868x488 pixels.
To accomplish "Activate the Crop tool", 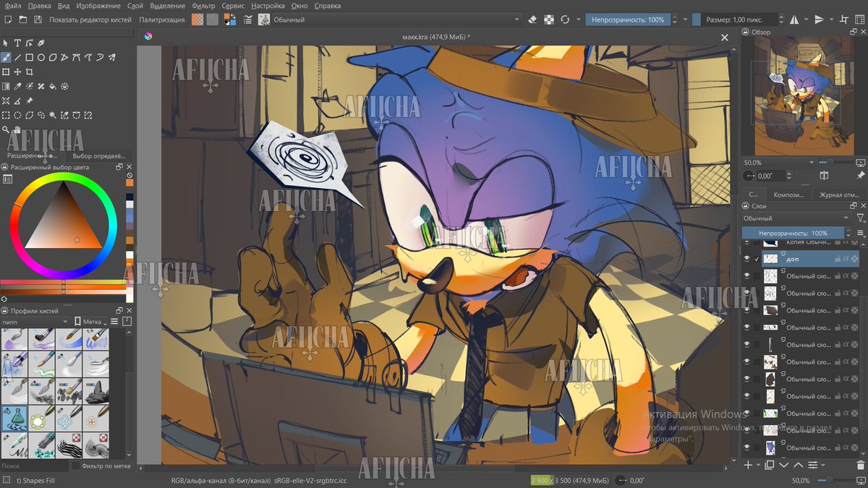I will pyautogui.click(x=28, y=72).
